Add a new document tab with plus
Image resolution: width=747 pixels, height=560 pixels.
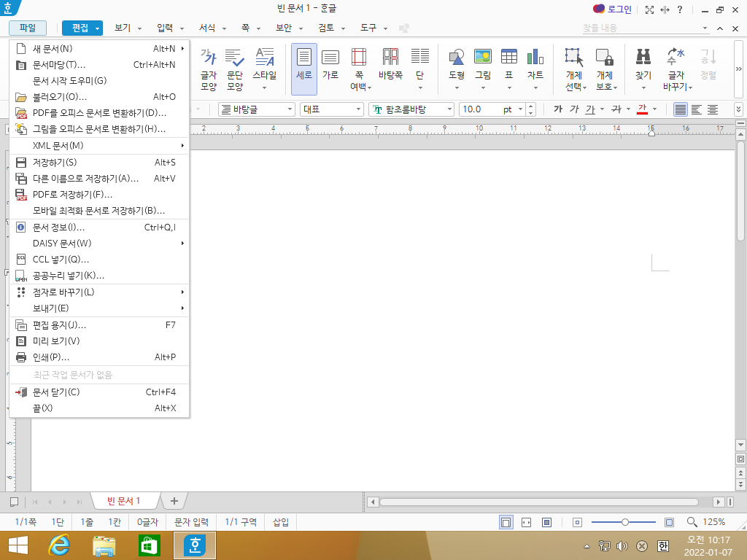(174, 501)
